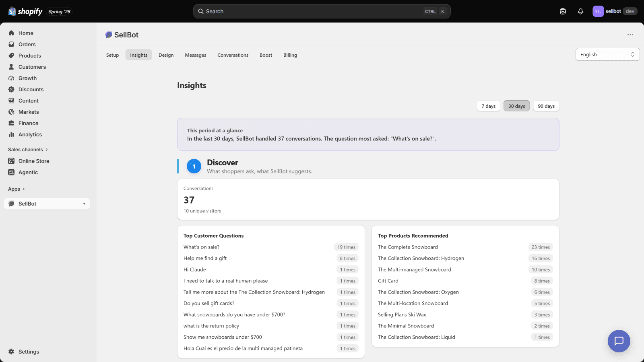
Task: Open Customers in the sidebar
Action: pos(47,67)
